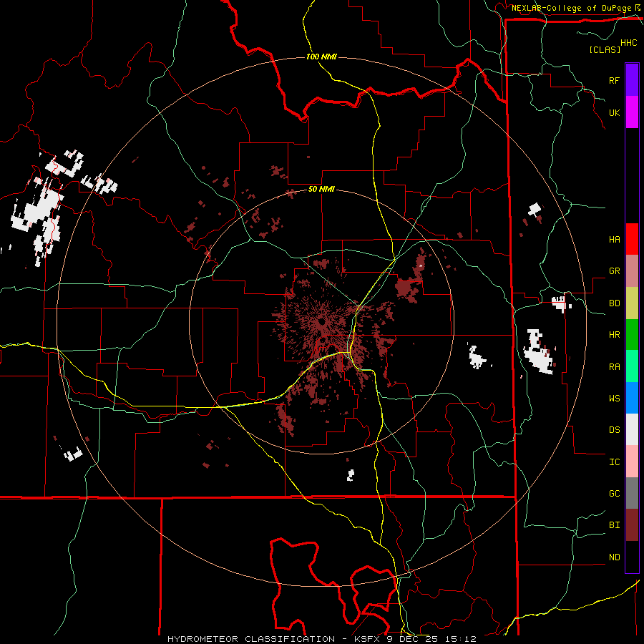Click the Hydrometeor Classification title caption
This screenshot has height=644, width=644.
[321, 639]
